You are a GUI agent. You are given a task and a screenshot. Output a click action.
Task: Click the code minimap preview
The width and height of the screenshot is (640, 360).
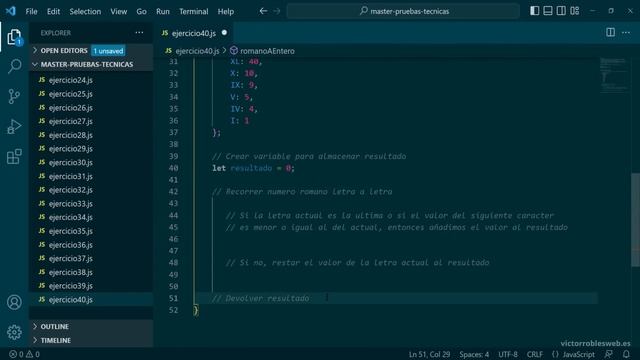coord(613,75)
